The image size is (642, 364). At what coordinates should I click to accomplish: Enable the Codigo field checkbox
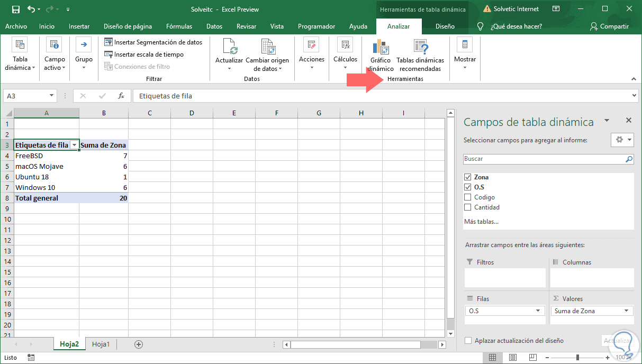467,197
